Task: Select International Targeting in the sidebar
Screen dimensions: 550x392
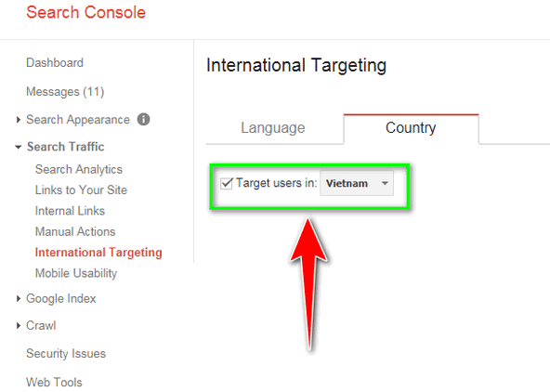Action: pyautogui.click(x=98, y=253)
